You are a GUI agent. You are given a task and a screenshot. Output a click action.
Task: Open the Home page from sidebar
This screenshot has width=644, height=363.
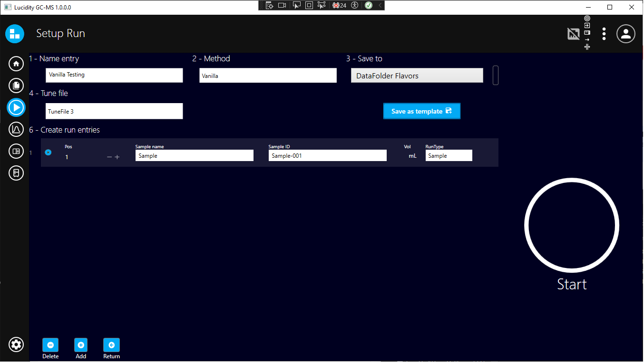(x=16, y=64)
